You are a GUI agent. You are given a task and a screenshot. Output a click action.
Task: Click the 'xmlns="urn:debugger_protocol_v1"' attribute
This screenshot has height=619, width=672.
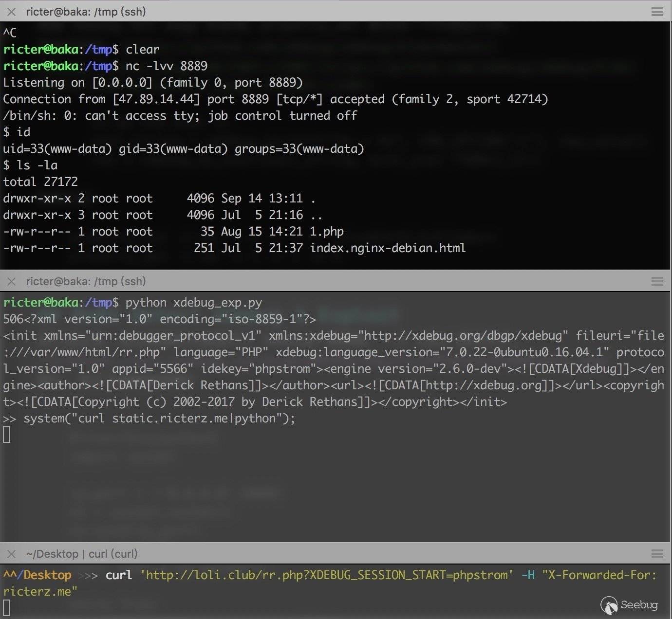coord(153,335)
